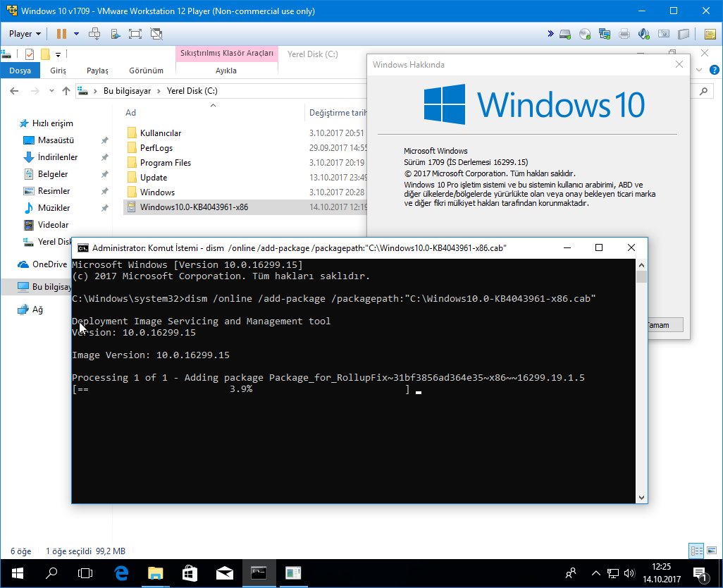Open Belgeler in navigation pane
This screenshot has height=588, width=723.
pos(53,174)
